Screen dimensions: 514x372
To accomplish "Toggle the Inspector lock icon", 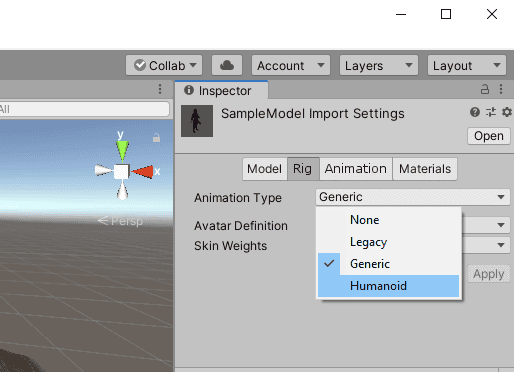I will 485,89.
